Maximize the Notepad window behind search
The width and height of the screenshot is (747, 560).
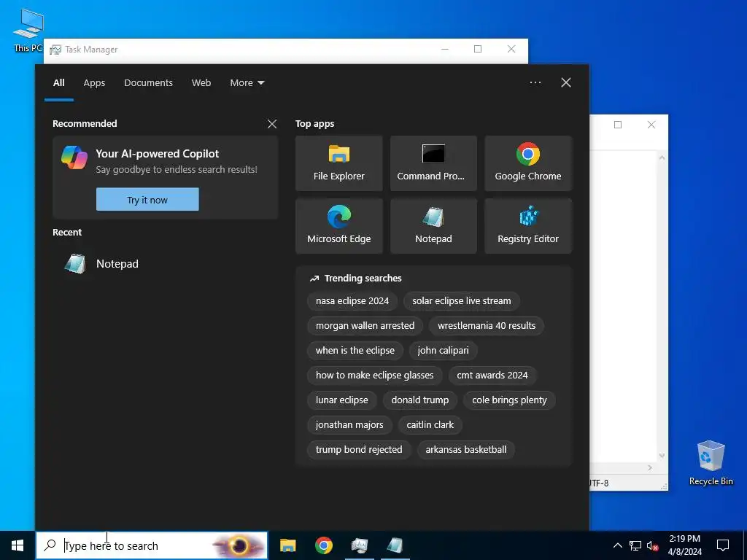[618, 125]
